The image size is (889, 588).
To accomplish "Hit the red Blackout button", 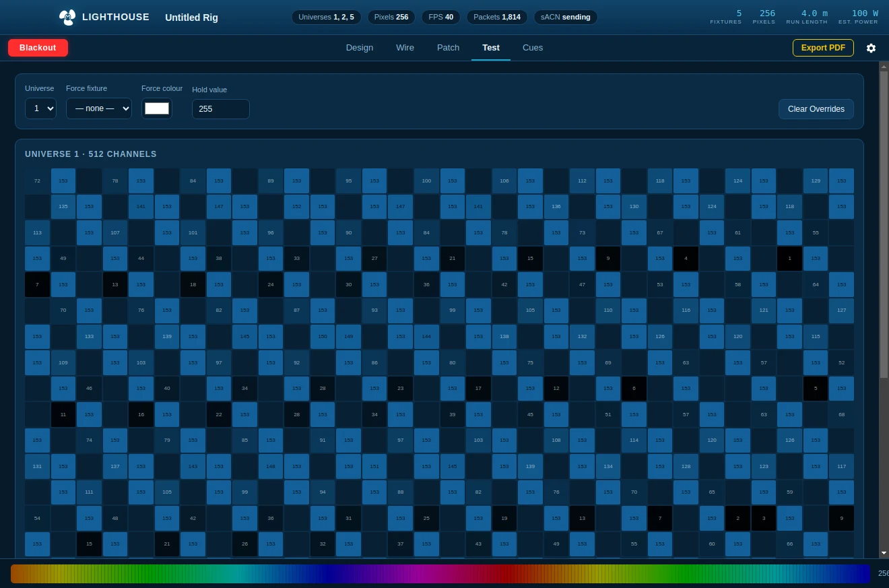I will (x=38, y=48).
